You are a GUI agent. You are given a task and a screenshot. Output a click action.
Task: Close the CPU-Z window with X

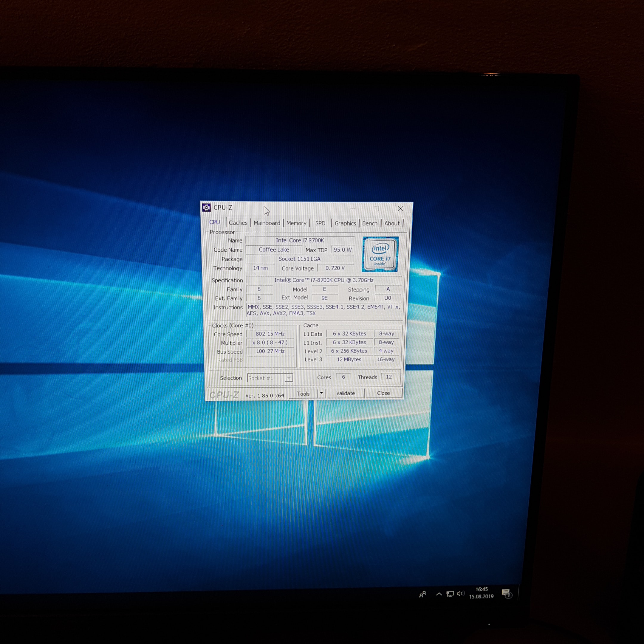click(400, 209)
